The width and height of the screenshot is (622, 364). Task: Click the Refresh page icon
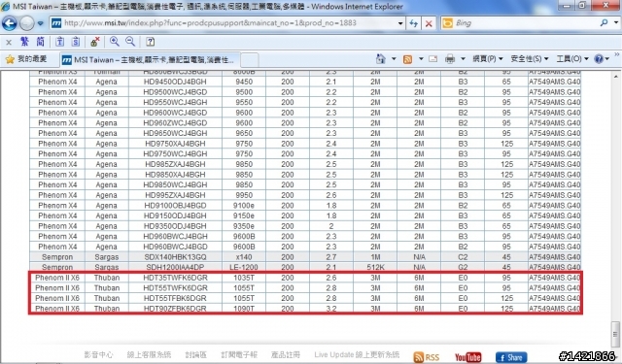[x=414, y=23]
